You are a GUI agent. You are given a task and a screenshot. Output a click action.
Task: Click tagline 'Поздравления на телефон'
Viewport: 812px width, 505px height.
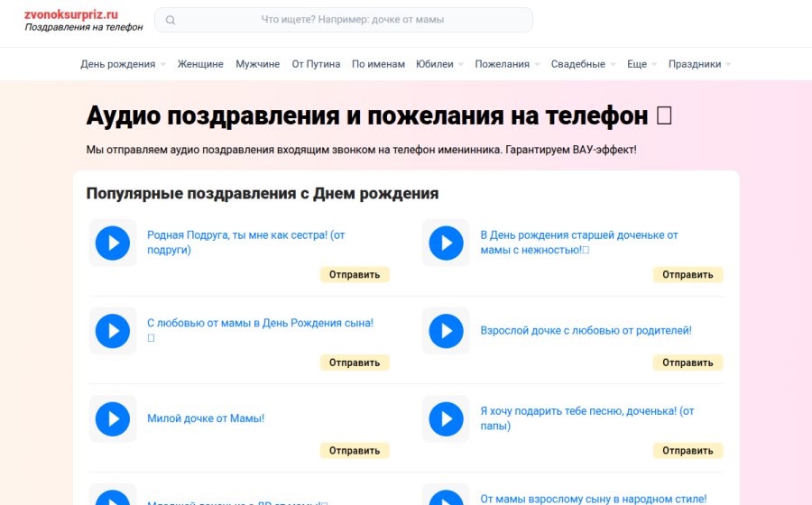84,27
